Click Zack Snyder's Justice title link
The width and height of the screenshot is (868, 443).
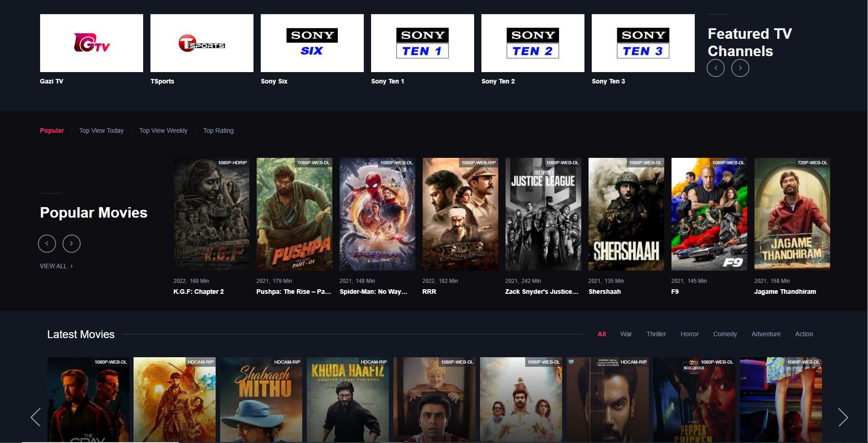(542, 292)
